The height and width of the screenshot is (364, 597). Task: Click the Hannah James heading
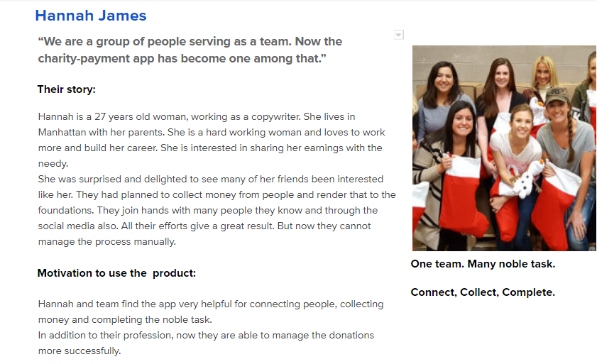click(91, 16)
